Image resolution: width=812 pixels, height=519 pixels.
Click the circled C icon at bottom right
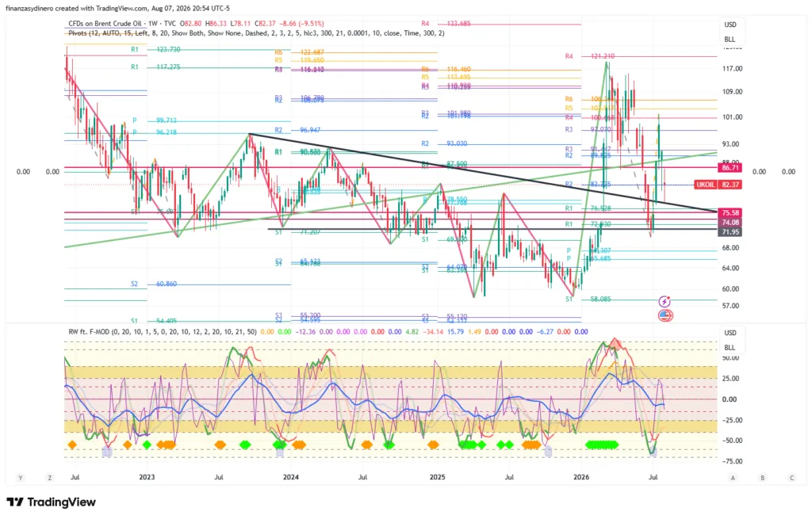click(x=792, y=478)
